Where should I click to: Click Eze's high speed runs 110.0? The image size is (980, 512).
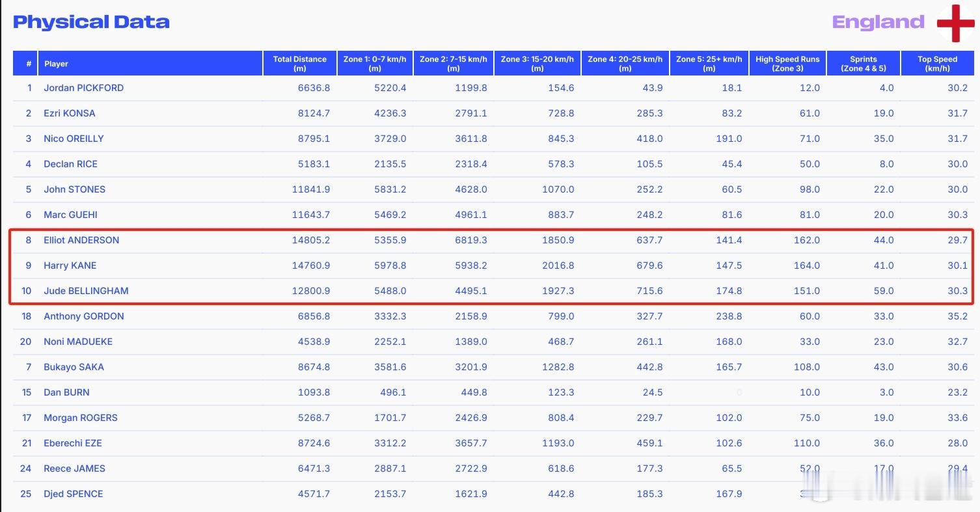807,443
